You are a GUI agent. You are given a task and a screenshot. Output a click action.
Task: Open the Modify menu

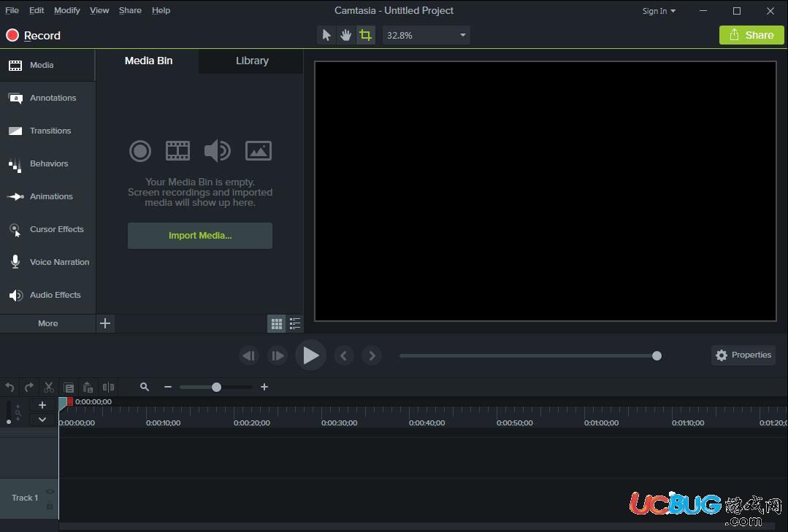click(x=67, y=10)
